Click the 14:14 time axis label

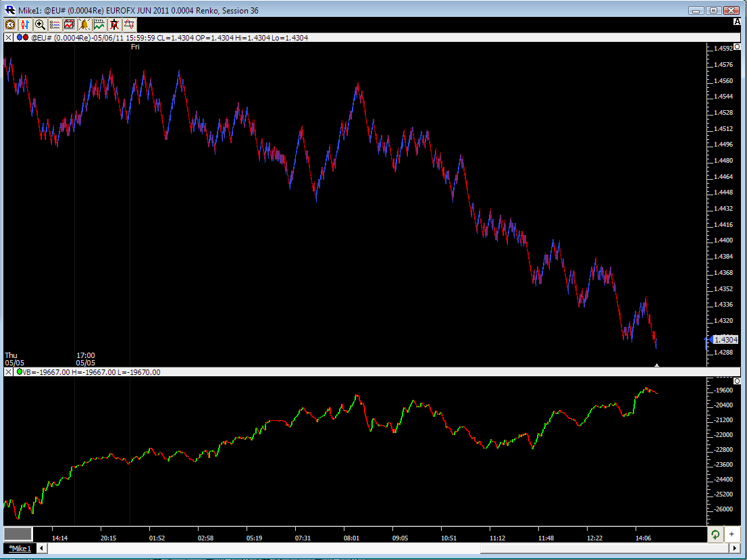[x=59, y=538]
